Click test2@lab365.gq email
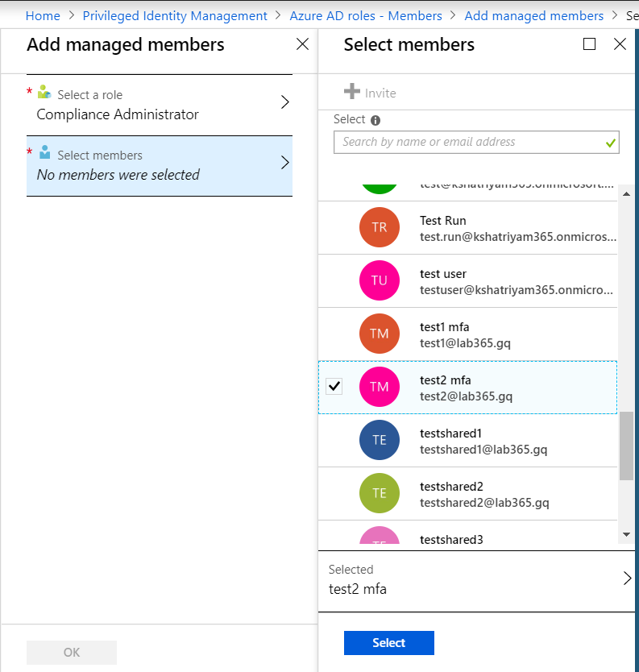Image resolution: width=639 pixels, height=672 pixels. click(466, 396)
